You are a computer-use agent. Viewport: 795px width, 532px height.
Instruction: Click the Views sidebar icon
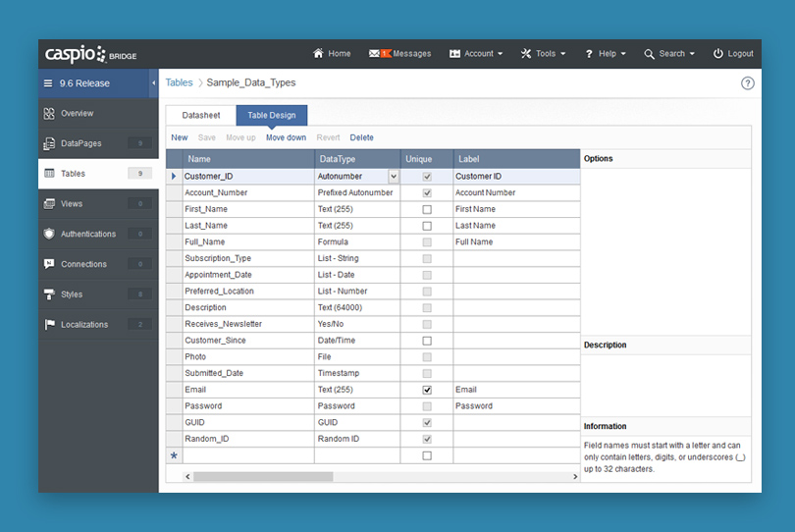(49, 204)
